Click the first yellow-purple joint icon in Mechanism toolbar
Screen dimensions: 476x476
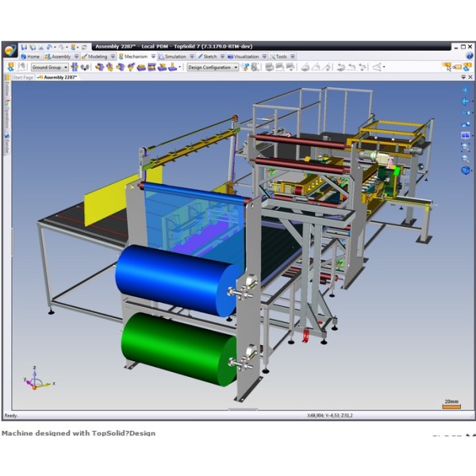(99, 67)
